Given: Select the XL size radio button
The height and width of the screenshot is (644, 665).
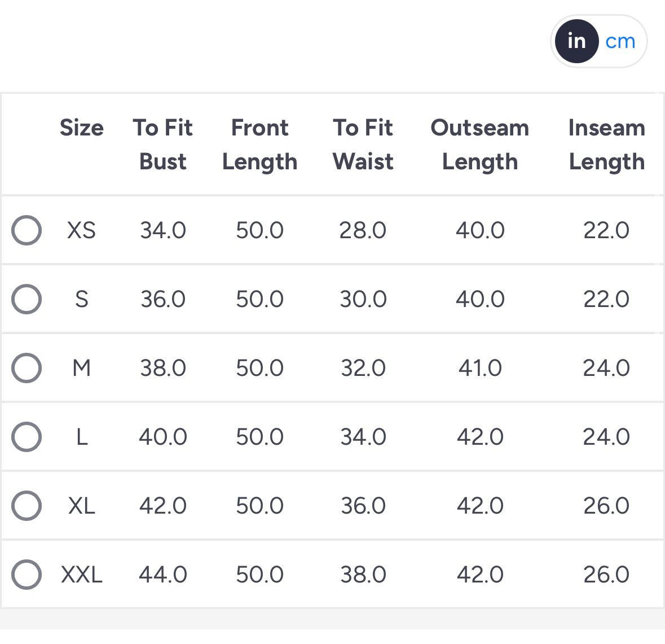Looking at the screenshot, I should click(27, 506).
